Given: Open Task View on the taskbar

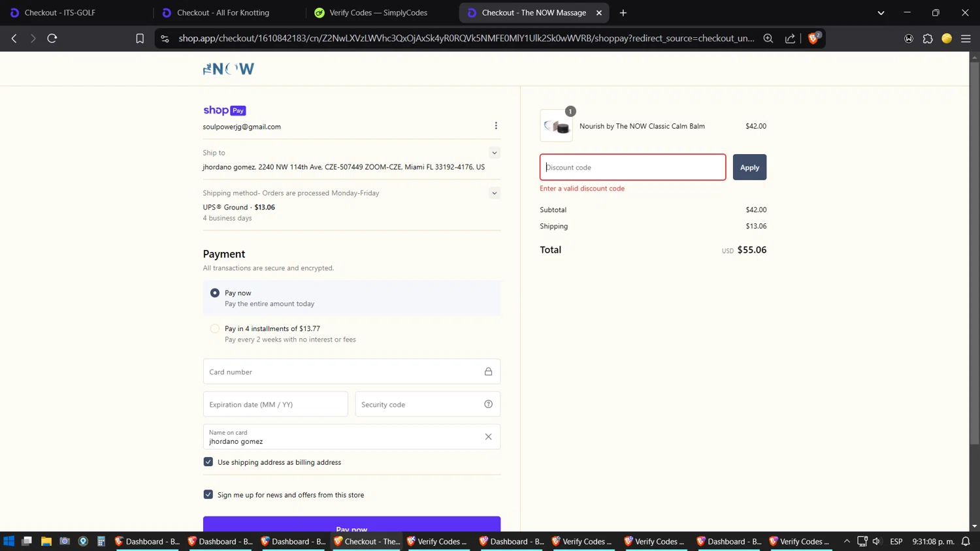Looking at the screenshot, I should tap(27, 541).
